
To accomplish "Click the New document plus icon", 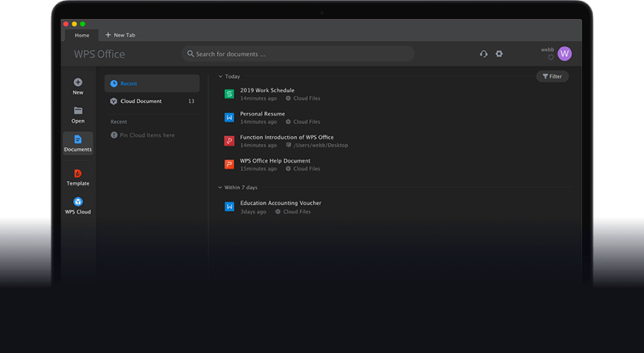I will point(78,82).
